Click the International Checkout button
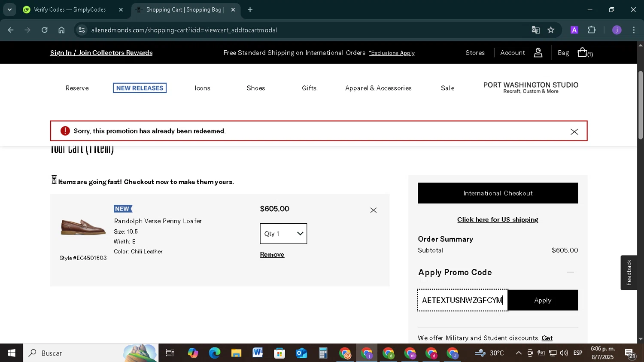This screenshot has height=362, width=644. [498, 193]
